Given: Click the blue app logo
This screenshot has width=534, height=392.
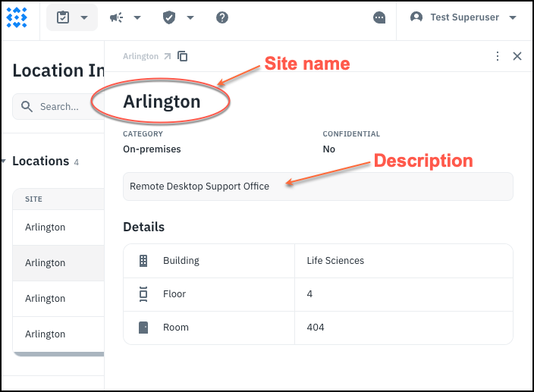Looking at the screenshot, I should pos(17,17).
